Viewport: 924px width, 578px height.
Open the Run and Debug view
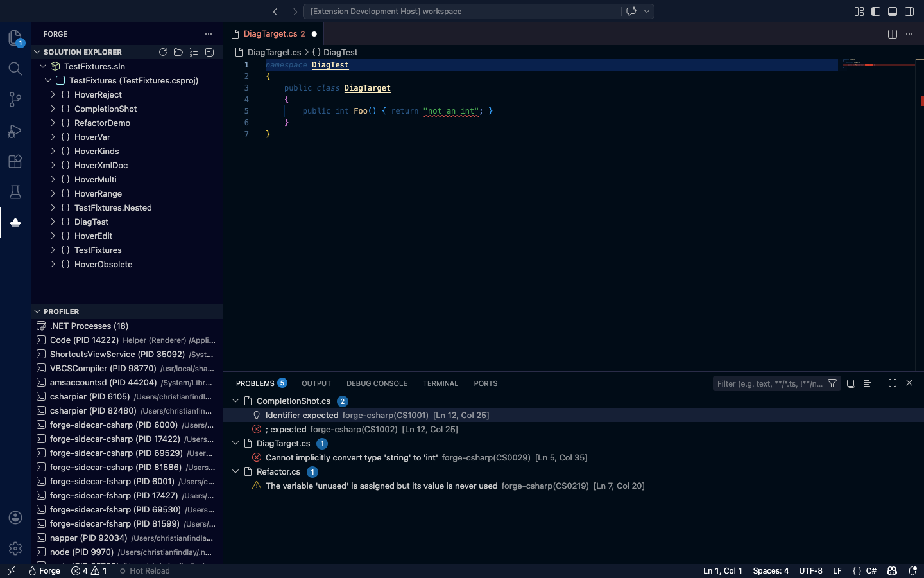click(x=15, y=130)
